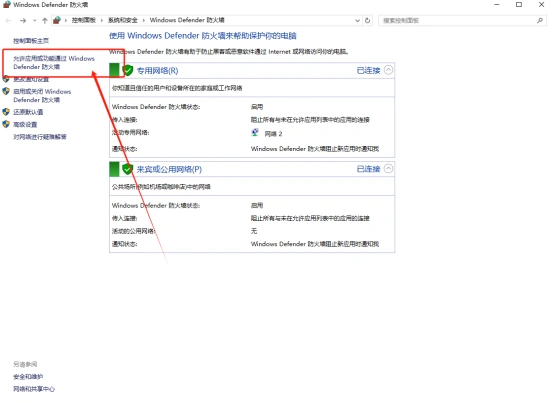Select Windows Defender 防火墙 breadcrumb segment
Image resolution: width=553 pixels, height=403 pixels.
[187, 20]
